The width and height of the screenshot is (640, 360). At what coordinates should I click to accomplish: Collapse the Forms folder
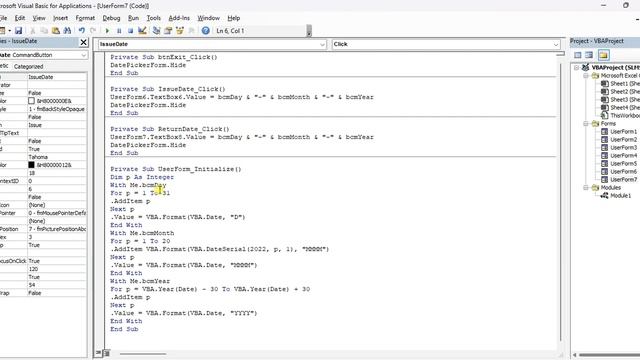coord(586,123)
